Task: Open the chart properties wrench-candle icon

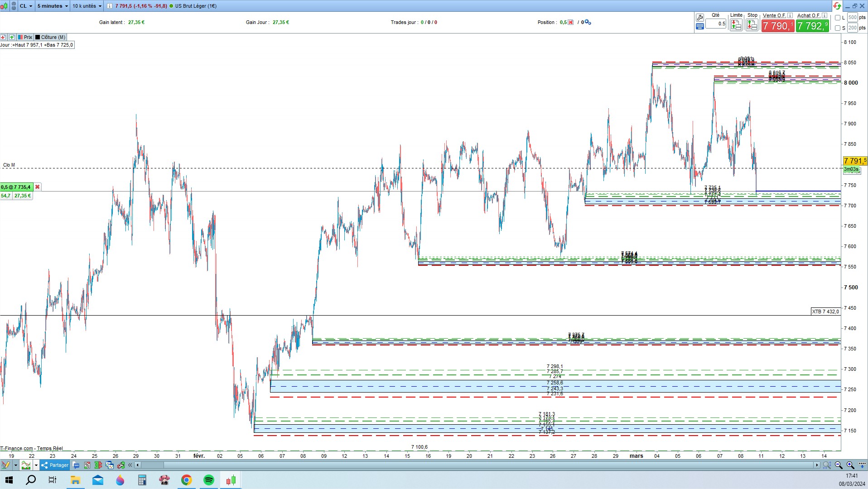Action: (x=121, y=465)
